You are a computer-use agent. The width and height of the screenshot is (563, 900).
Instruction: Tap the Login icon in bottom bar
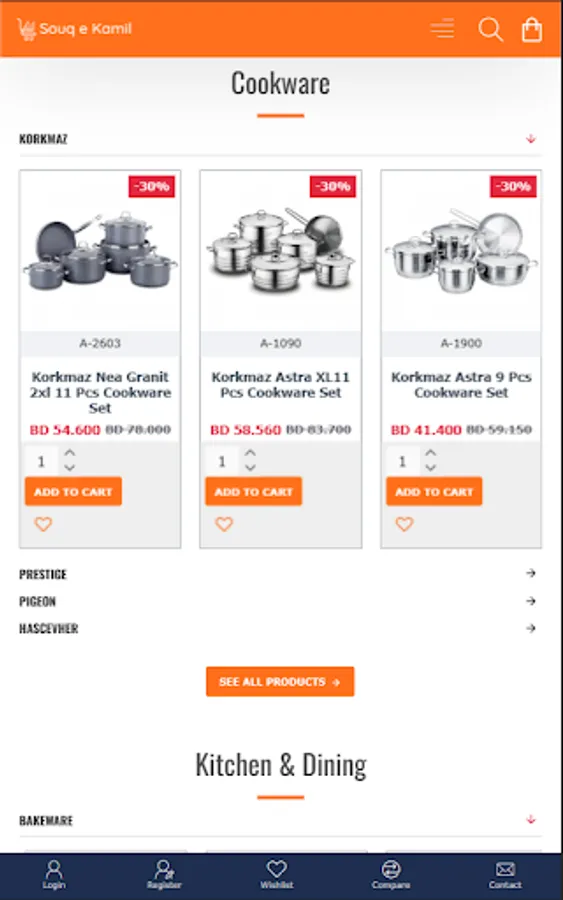point(54,874)
